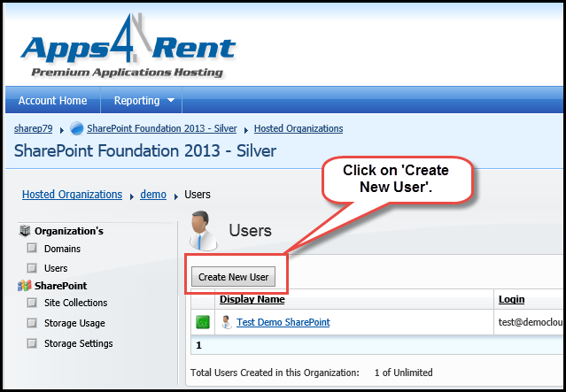
Task: Click the Create New User button
Action: point(233,277)
